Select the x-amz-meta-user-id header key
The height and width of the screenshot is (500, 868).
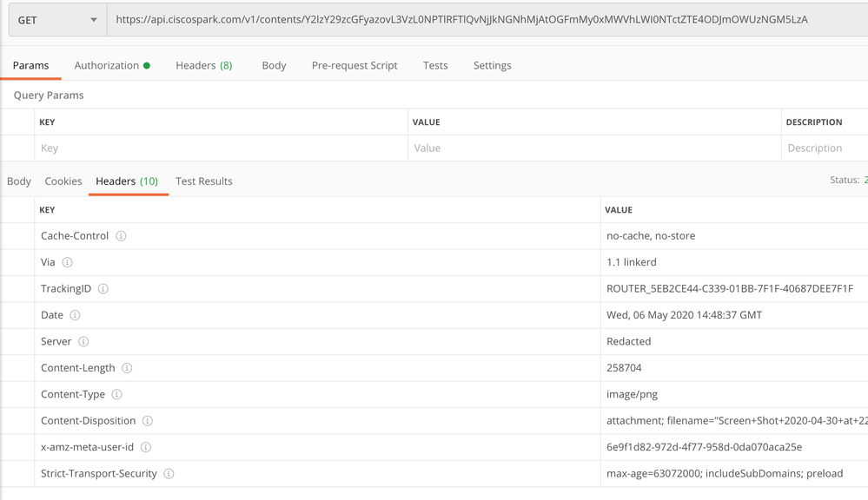[x=87, y=447]
